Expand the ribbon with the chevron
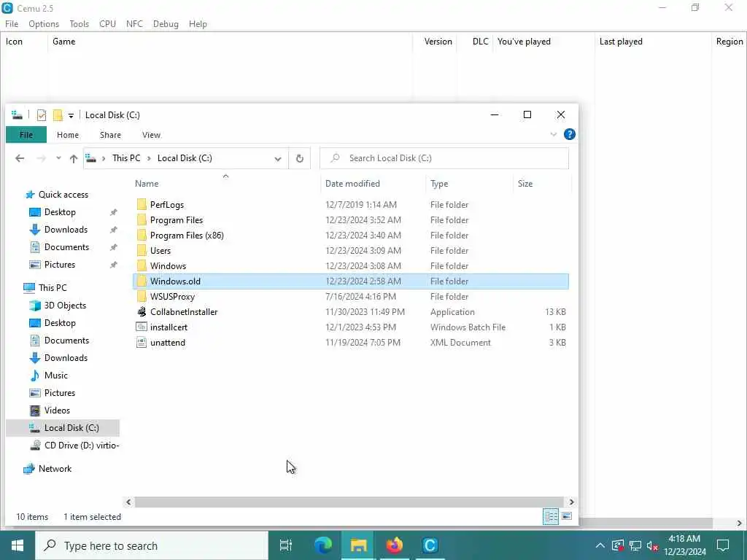 pos(553,134)
